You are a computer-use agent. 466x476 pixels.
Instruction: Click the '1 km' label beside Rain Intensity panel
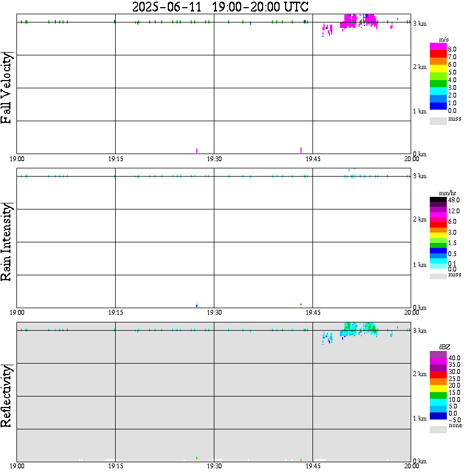pyautogui.click(x=420, y=265)
